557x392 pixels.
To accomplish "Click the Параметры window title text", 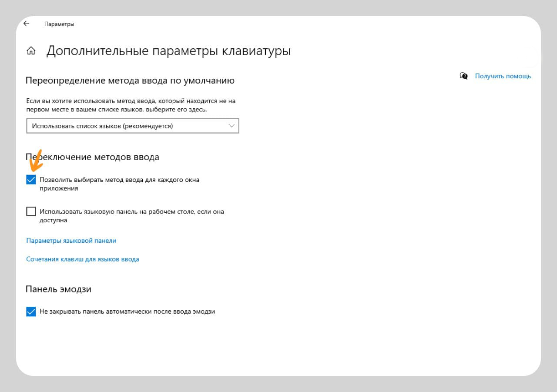I will point(59,24).
